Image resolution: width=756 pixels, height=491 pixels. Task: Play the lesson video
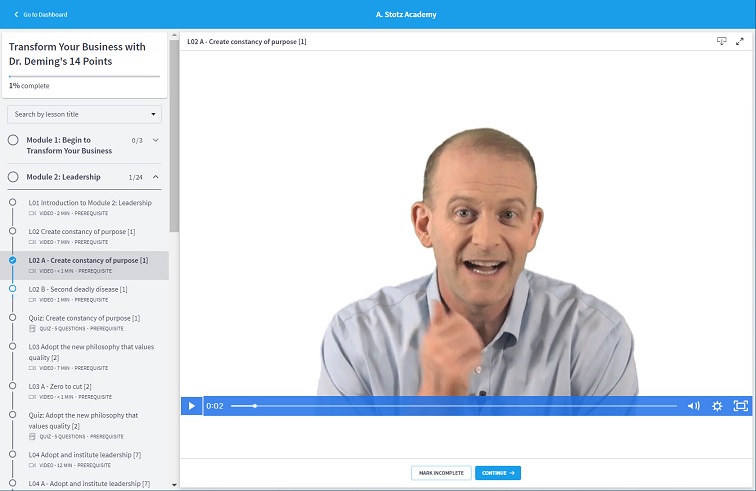coord(191,406)
